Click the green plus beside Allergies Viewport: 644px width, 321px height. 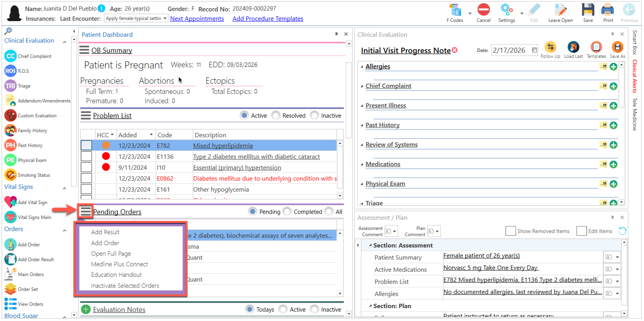pos(613,66)
